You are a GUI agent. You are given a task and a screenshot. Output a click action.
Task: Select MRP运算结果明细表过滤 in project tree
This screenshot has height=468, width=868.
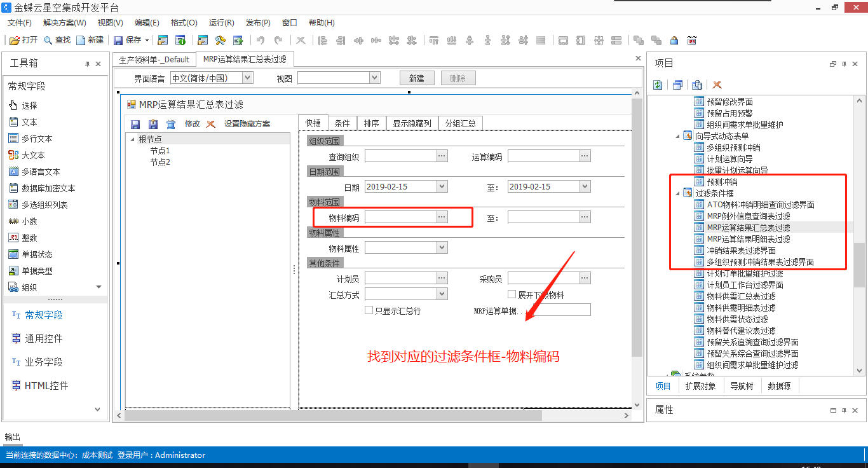(749, 239)
